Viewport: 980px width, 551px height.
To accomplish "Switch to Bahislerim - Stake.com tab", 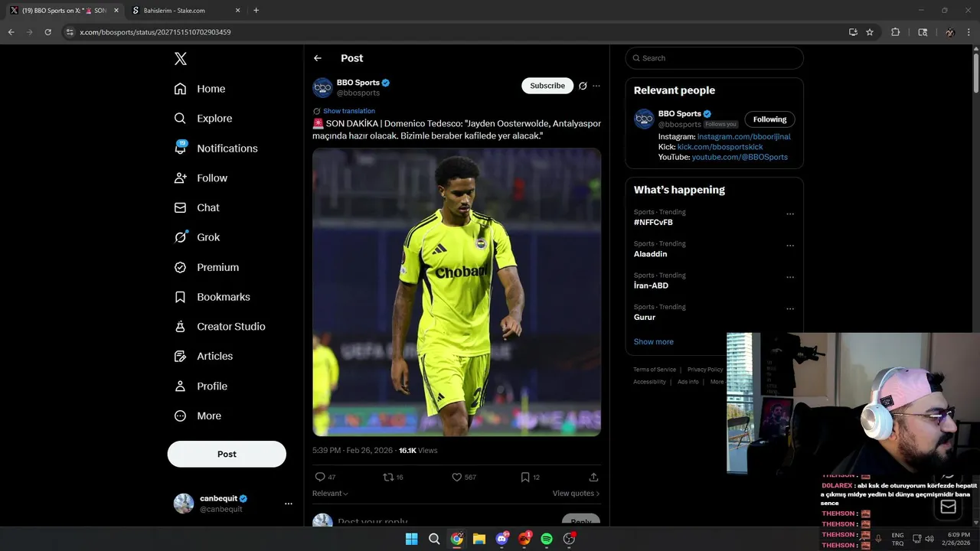I will tap(185, 11).
